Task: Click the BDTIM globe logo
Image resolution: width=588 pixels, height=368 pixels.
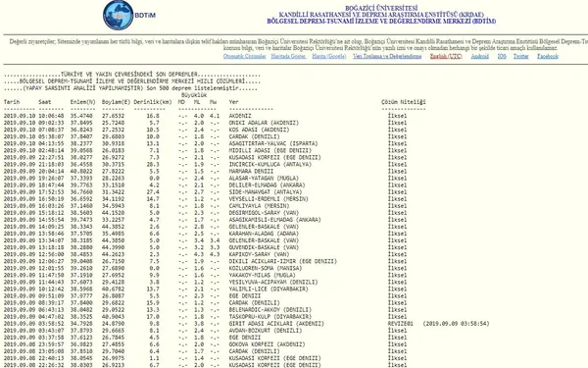Action: [x=119, y=15]
